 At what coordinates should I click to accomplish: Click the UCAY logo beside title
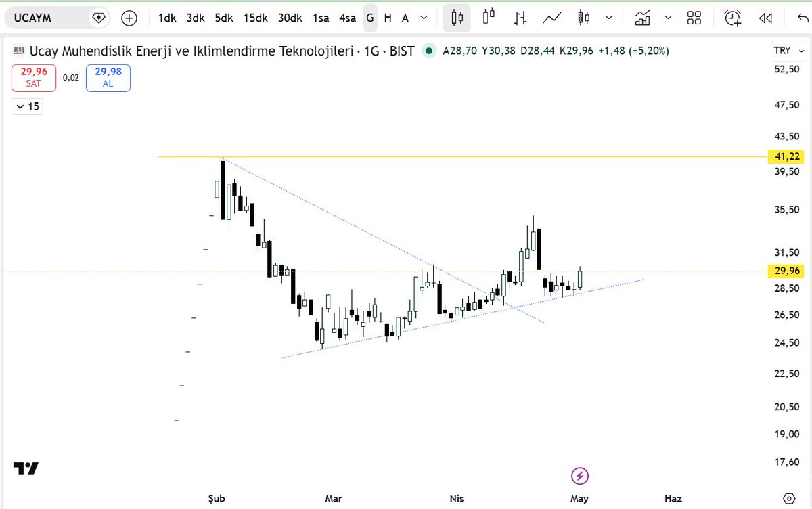click(x=20, y=51)
